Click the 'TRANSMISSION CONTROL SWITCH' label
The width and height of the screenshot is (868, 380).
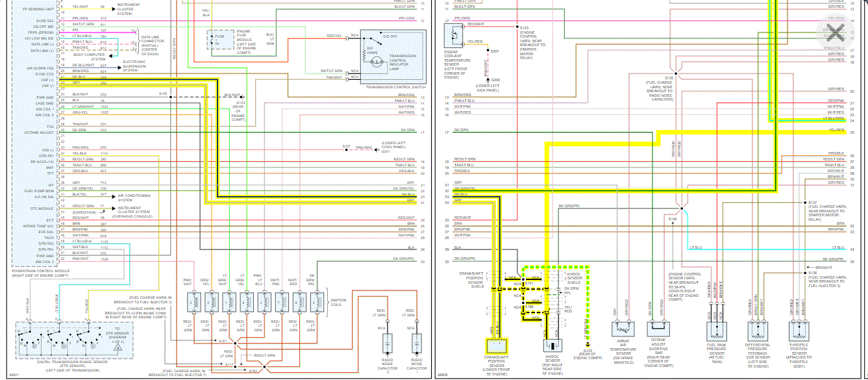[396, 87]
